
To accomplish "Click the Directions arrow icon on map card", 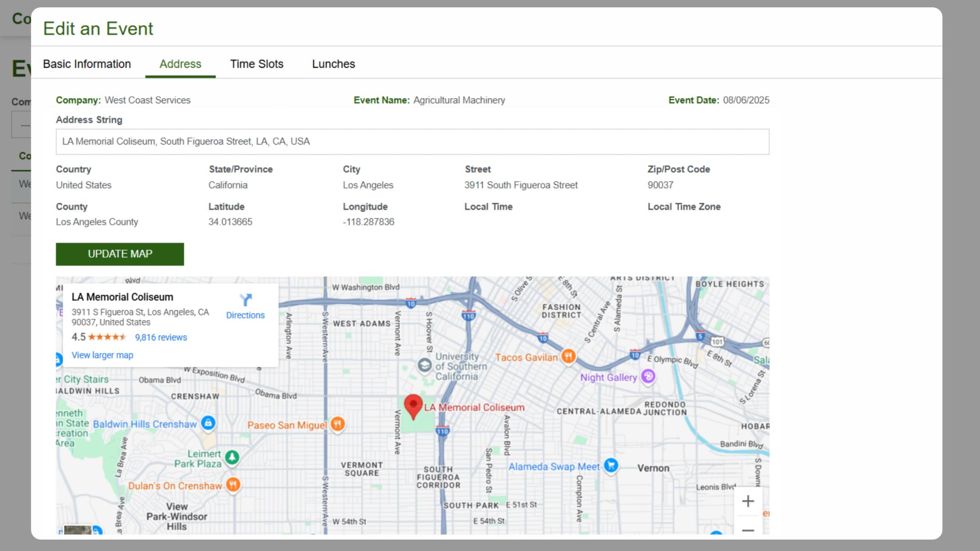I will tap(246, 300).
